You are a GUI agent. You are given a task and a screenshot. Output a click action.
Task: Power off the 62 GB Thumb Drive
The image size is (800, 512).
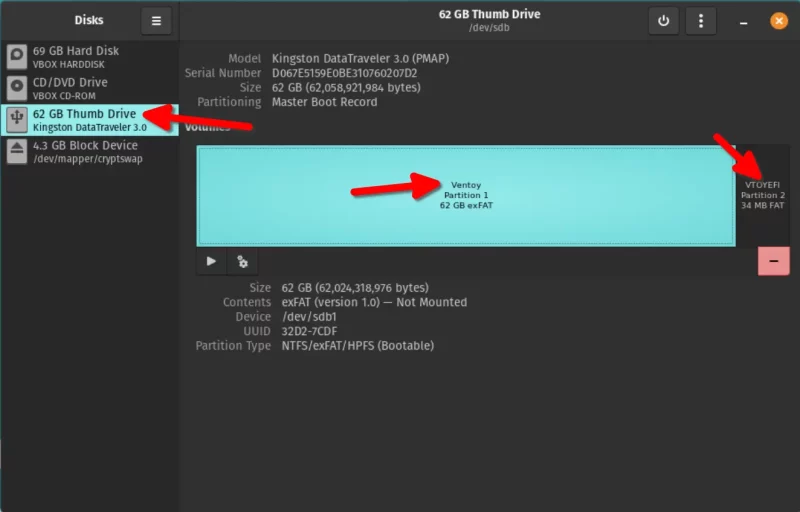coord(663,21)
